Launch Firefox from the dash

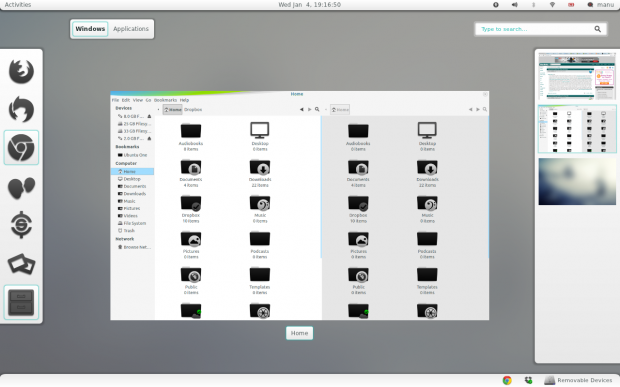click(21, 71)
